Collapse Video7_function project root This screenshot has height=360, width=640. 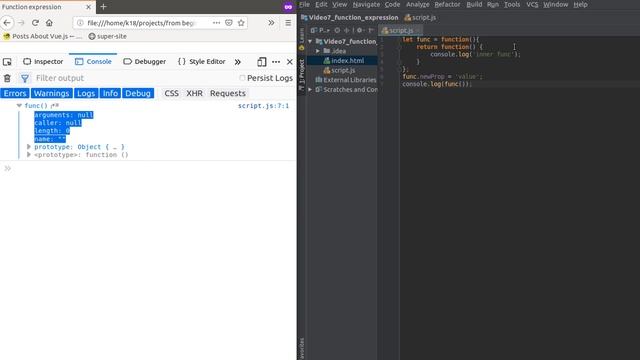310,41
